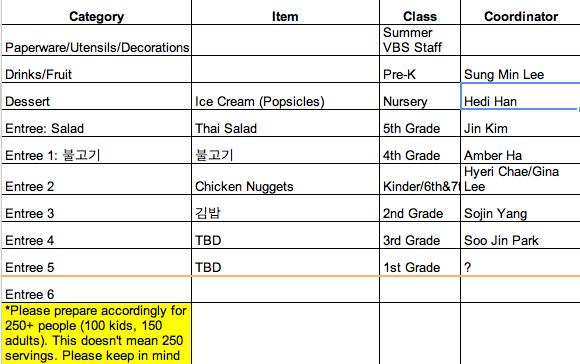Select the Chicken Nuggets cell
This screenshot has height=364, width=580.
[285, 179]
